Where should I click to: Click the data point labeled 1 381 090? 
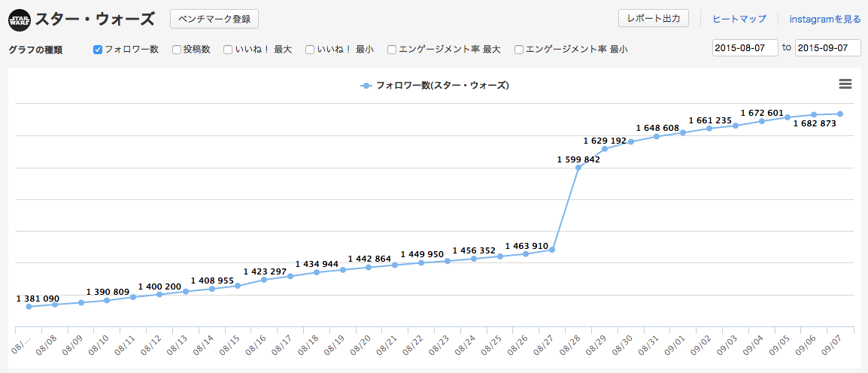[x=29, y=307]
